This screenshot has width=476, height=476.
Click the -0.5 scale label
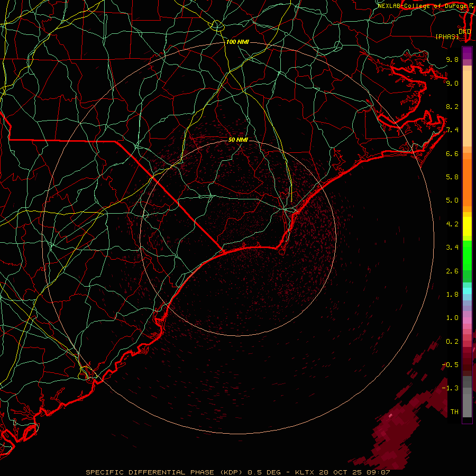pyautogui.click(x=451, y=365)
